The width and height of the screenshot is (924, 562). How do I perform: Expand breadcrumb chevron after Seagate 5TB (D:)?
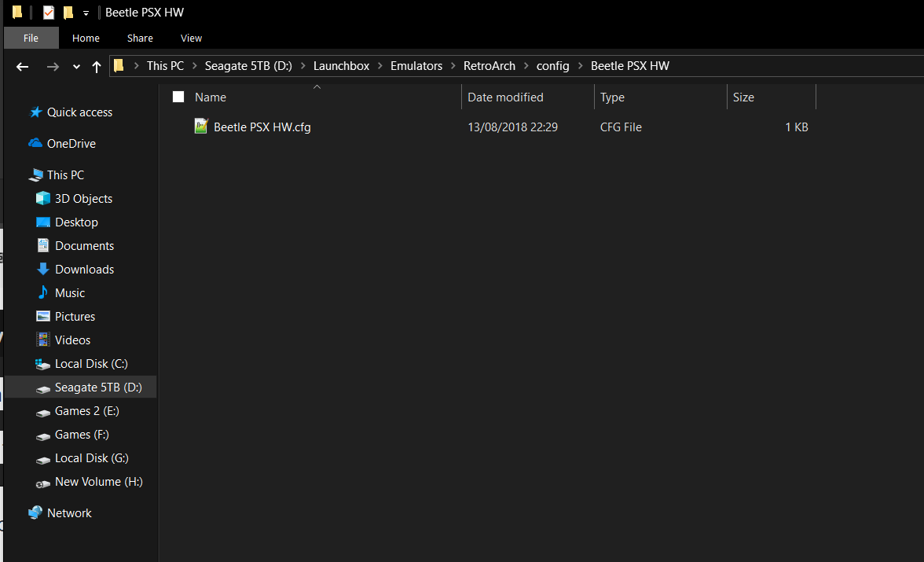[x=303, y=66]
